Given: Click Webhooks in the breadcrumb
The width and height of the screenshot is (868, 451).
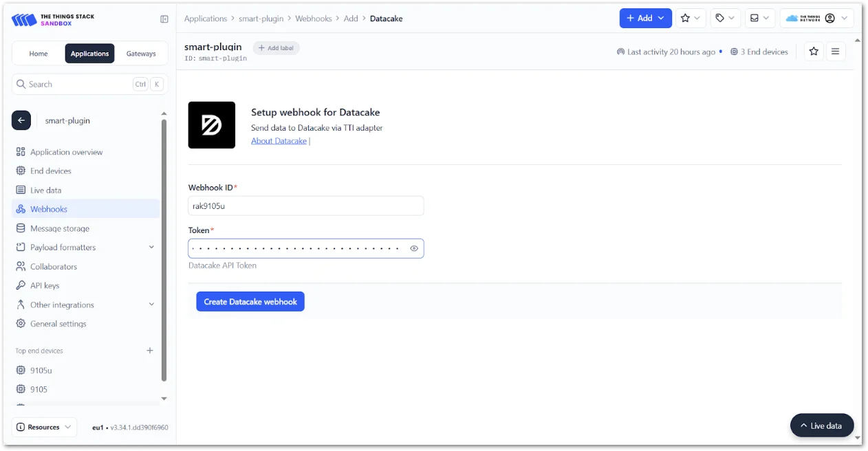Looking at the screenshot, I should tap(314, 19).
